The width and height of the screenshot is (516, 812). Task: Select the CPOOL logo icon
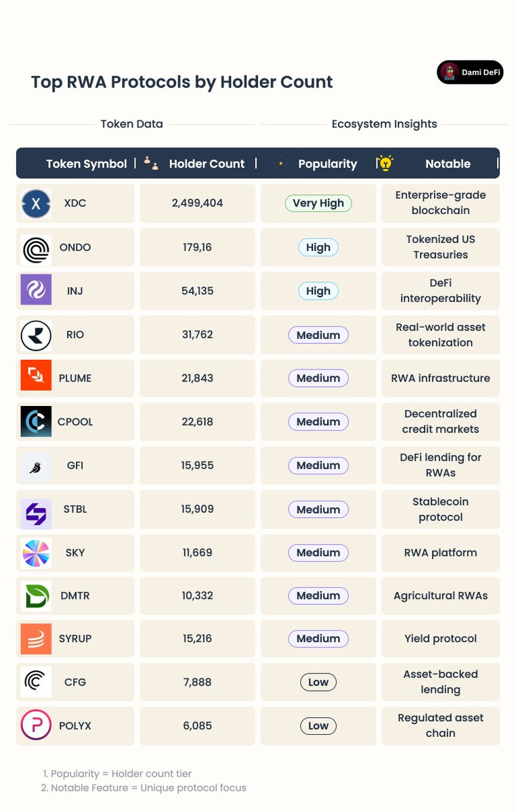click(x=36, y=422)
